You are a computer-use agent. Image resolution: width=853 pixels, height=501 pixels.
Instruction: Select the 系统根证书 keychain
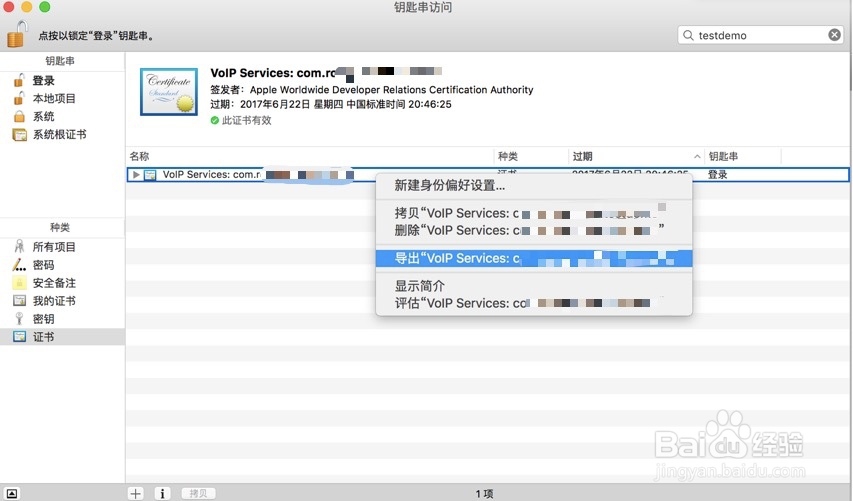62,134
